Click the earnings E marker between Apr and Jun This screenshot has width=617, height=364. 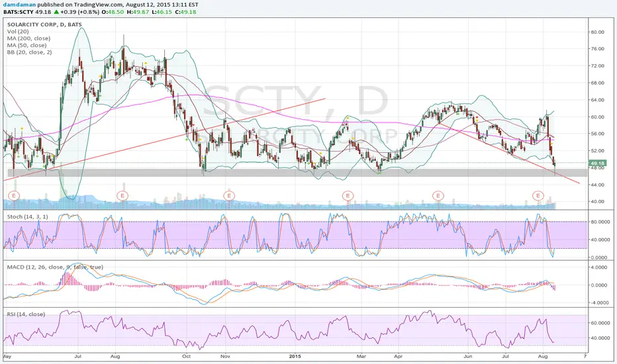[438, 196]
